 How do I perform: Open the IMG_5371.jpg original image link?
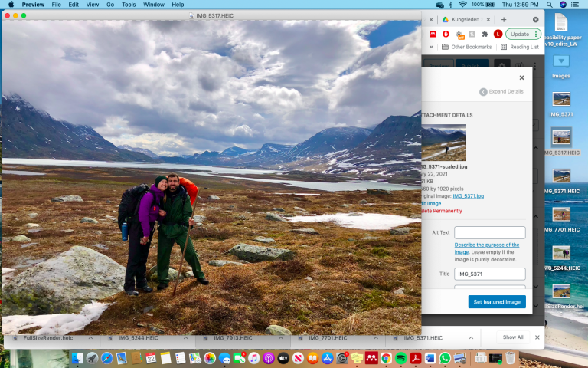(x=468, y=196)
